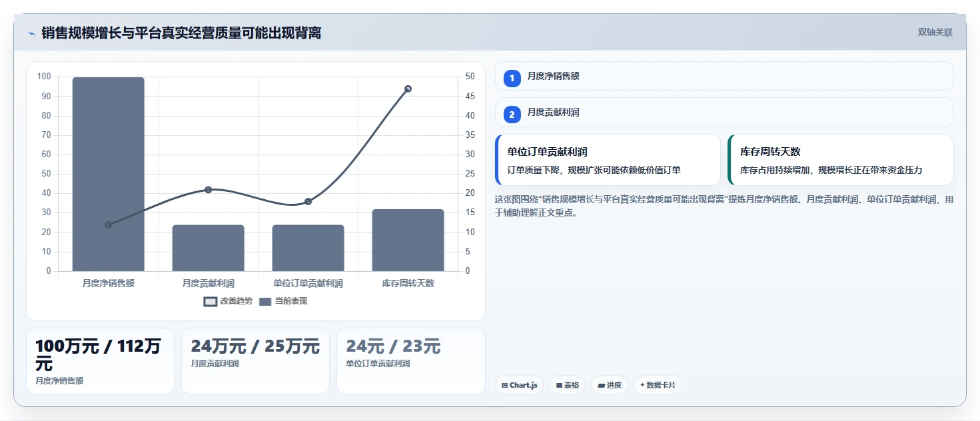Click the 表格 tag
The height and width of the screenshot is (421, 980).
click(x=567, y=385)
